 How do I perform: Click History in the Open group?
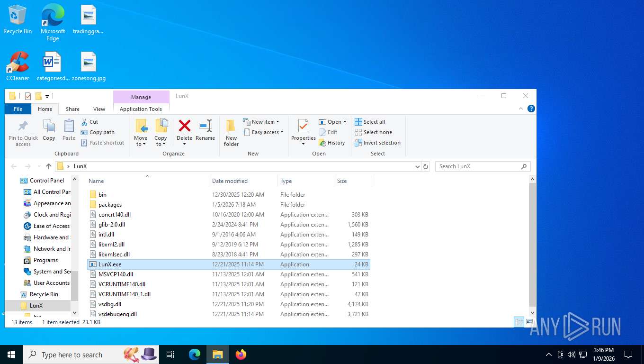pyautogui.click(x=332, y=143)
